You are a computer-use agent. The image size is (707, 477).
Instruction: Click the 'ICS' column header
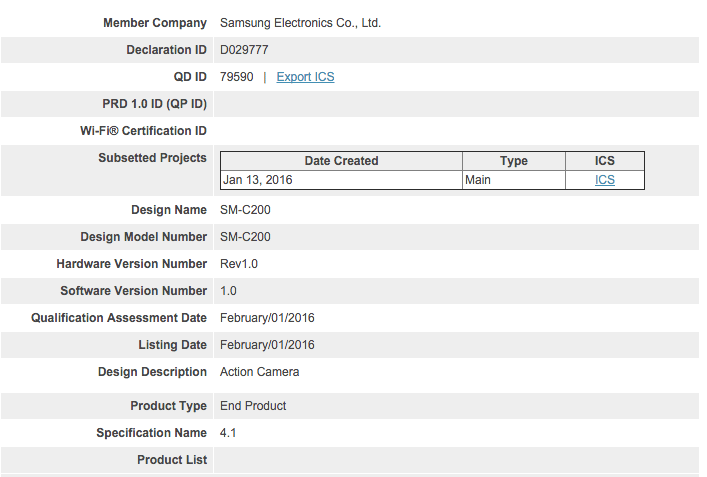pos(605,161)
